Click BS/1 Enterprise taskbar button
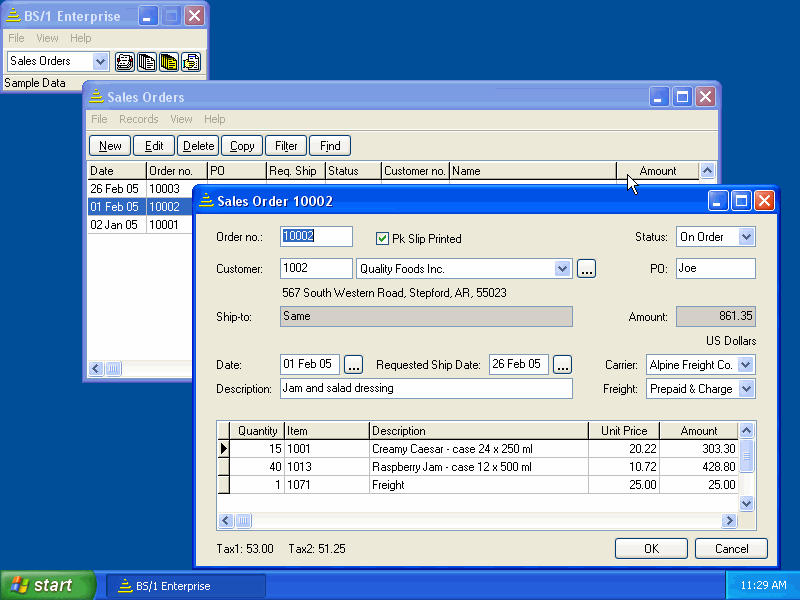Screen dimensions: 800x600 186,586
